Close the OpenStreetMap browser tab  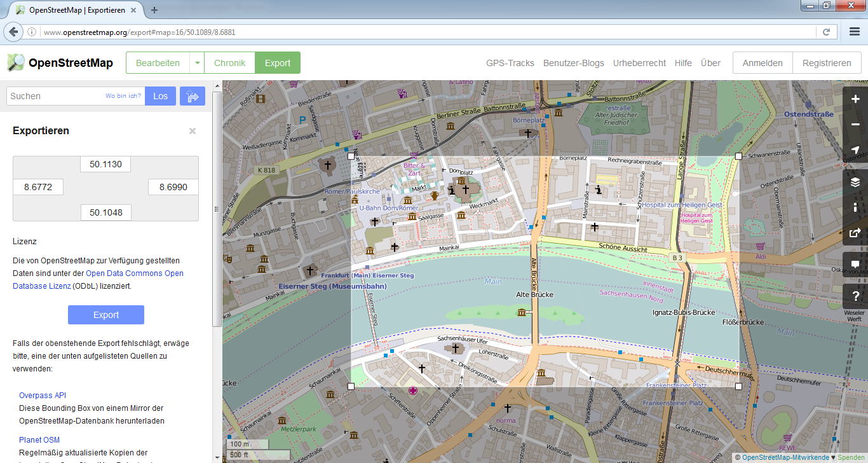pos(135,10)
